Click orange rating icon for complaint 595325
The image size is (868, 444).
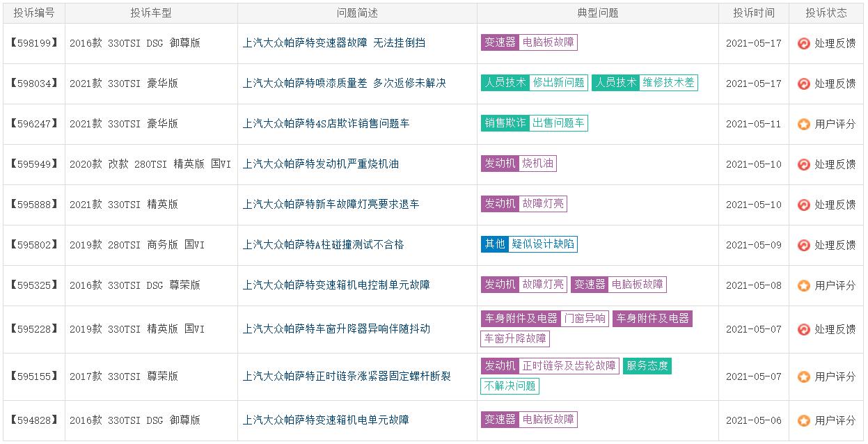tap(804, 285)
